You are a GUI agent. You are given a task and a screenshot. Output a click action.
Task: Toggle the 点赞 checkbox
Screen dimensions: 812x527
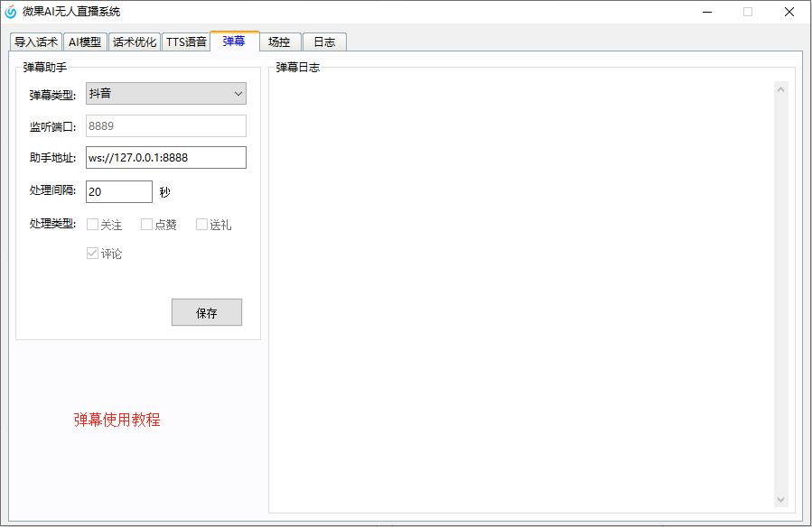tap(147, 225)
